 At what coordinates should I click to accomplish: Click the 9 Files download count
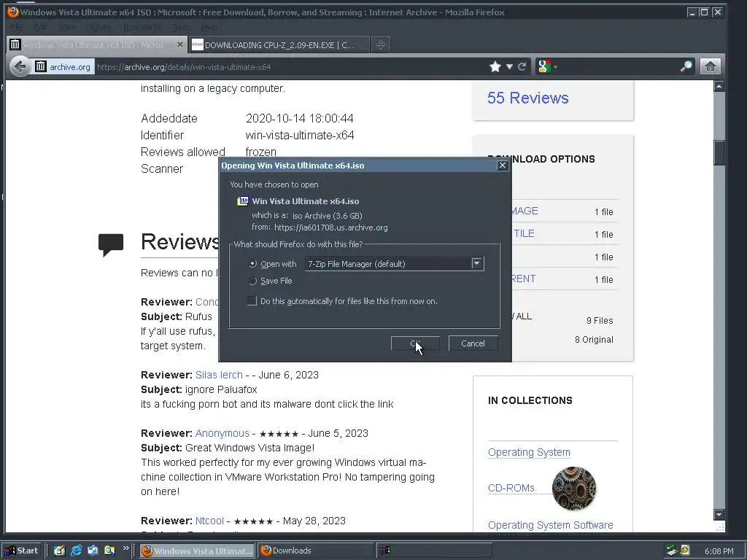tap(600, 321)
